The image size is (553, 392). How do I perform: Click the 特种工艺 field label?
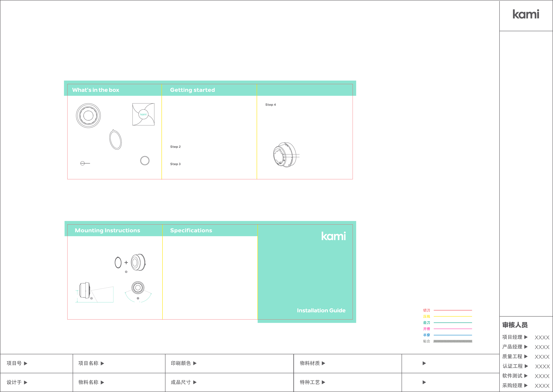310,382
